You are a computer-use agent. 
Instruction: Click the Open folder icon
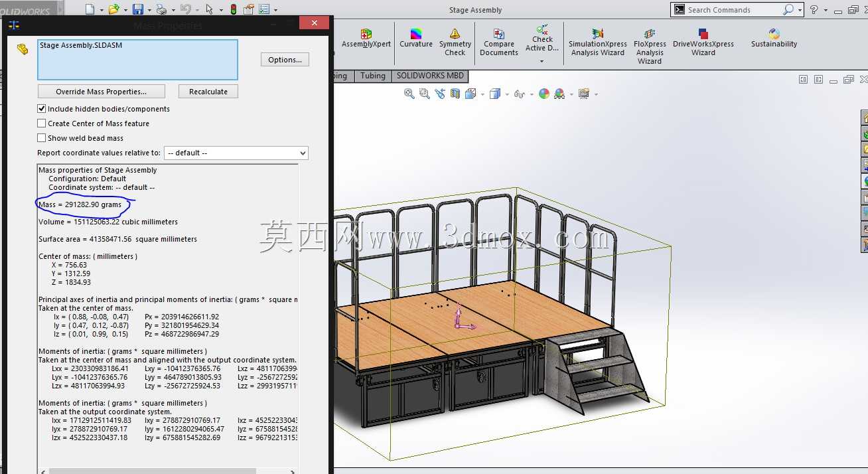[113, 9]
